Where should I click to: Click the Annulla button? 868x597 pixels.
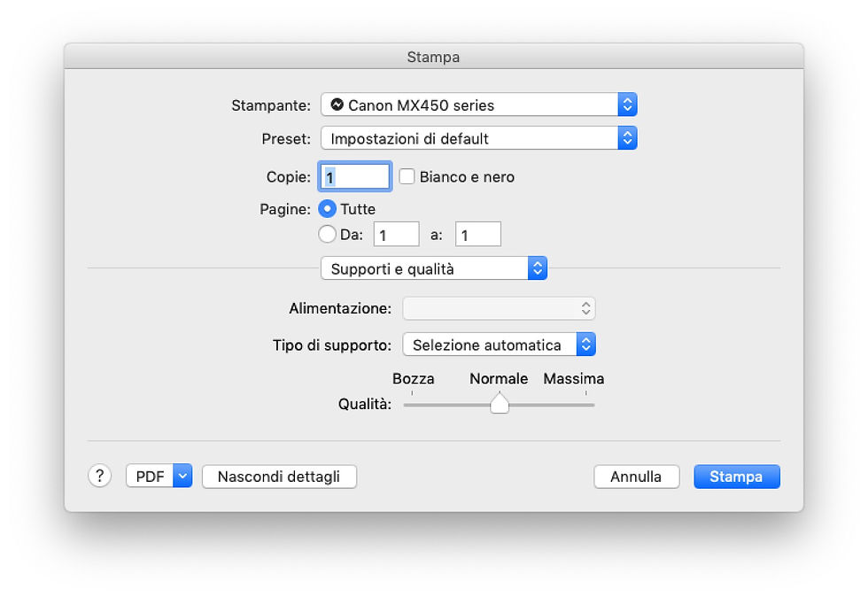point(637,477)
